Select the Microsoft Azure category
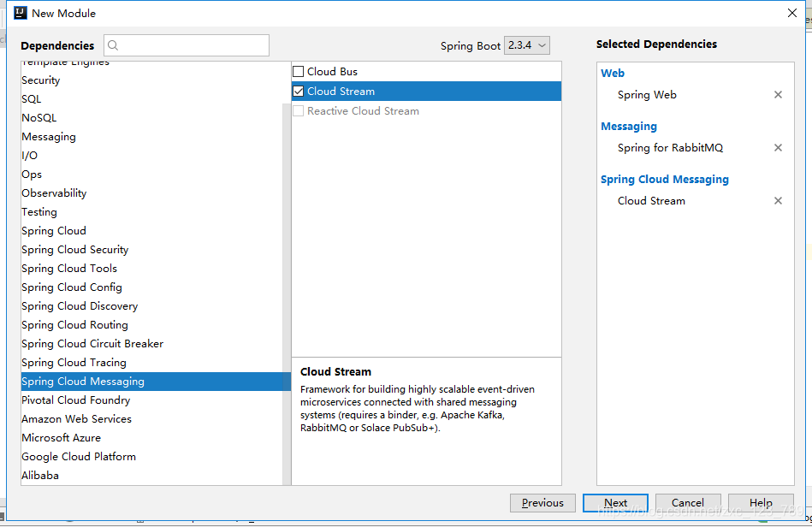The image size is (812, 527). pos(152,438)
